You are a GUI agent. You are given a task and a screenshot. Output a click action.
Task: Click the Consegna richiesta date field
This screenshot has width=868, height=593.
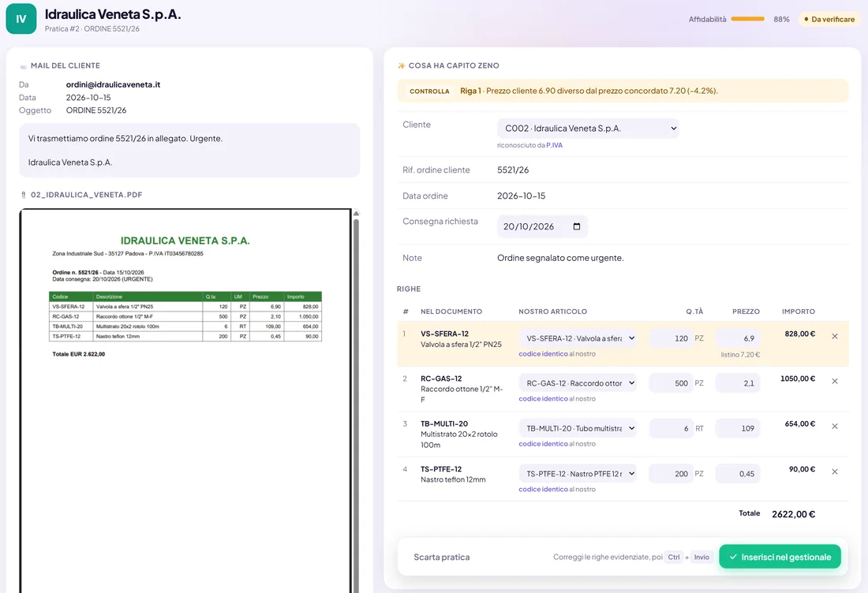[542, 227]
